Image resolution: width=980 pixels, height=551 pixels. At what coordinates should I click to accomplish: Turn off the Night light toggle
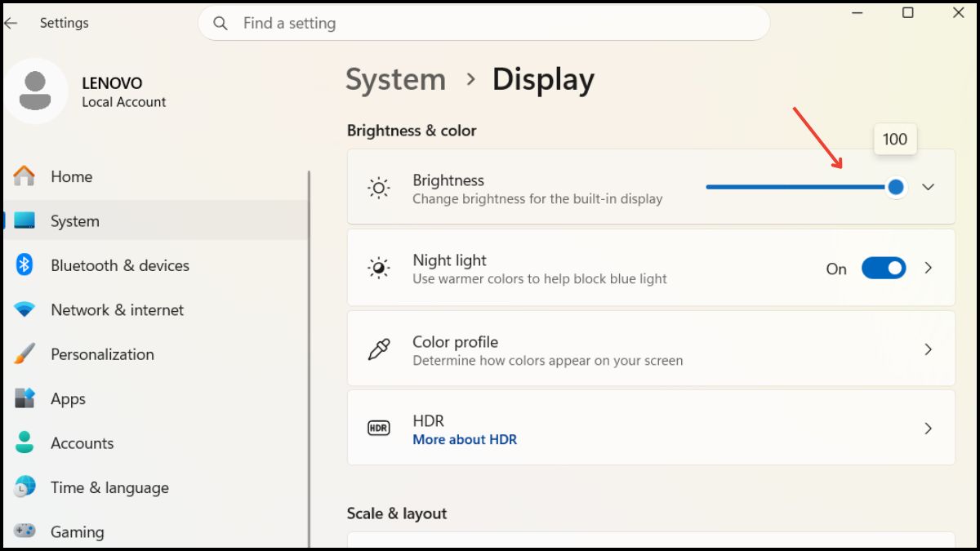coord(884,268)
